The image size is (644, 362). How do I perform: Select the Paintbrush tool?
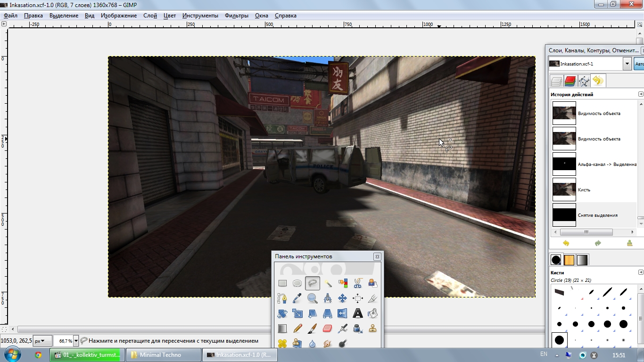313,329
